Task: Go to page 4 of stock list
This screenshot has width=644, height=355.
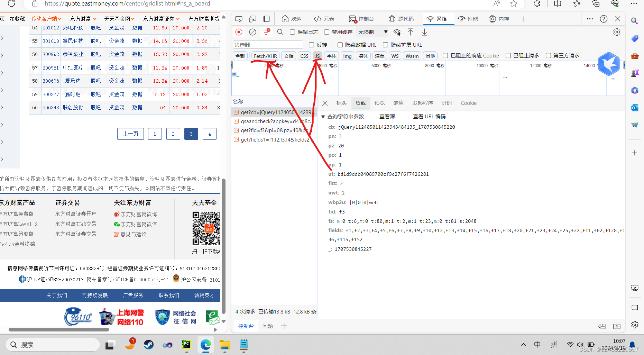Action: [209, 134]
